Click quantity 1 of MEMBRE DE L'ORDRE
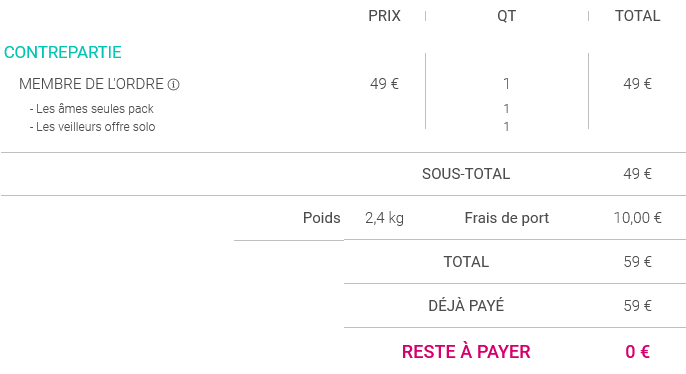The width and height of the screenshot is (686, 374). point(506,84)
